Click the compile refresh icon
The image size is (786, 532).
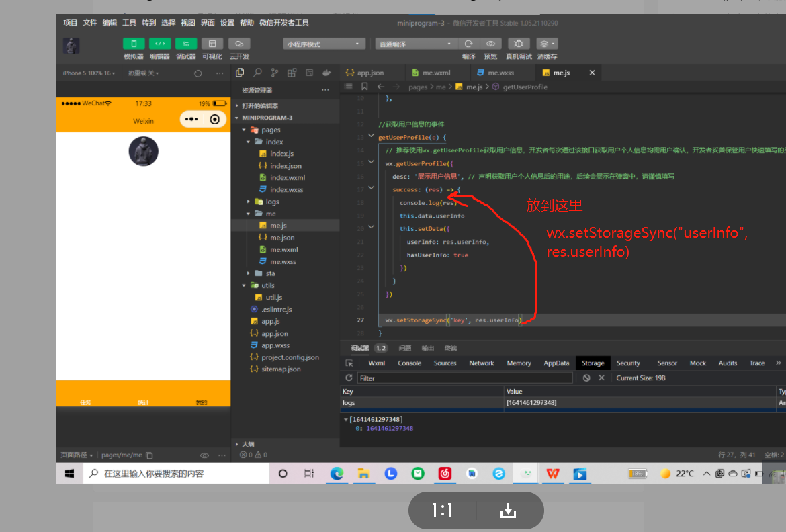pyautogui.click(x=469, y=44)
